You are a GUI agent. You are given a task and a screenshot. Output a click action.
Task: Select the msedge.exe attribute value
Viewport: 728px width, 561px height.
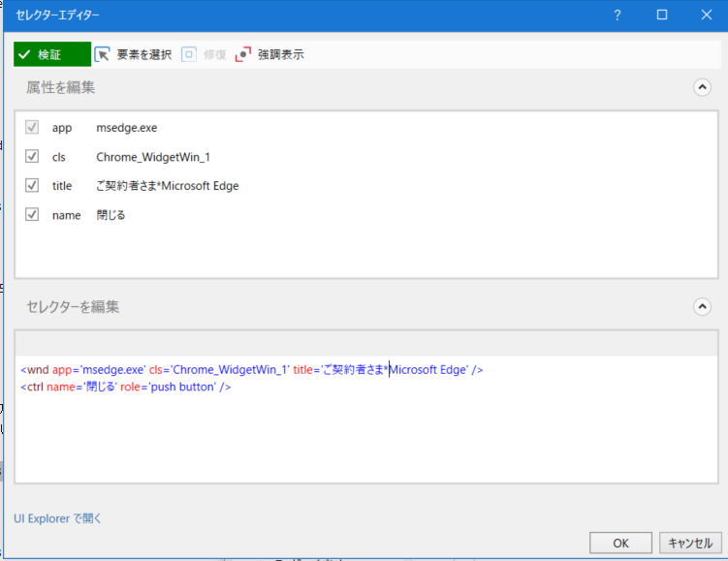(x=127, y=128)
